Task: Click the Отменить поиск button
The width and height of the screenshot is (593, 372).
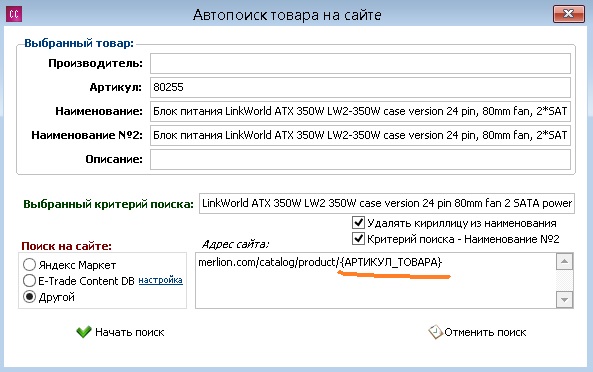Action: [x=477, y=332]
